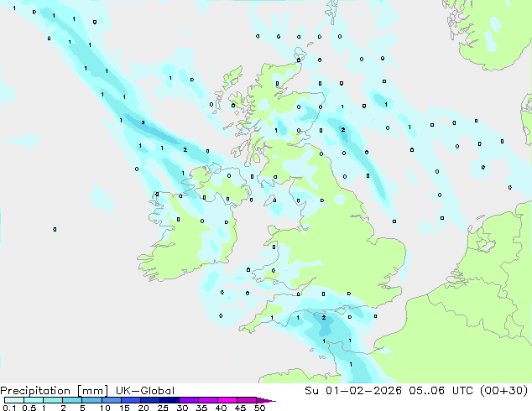Select the 2–5 mm legend color swatch
This screenshot has width=532, height=411.
pyautogui.click(x=72, y=400)
